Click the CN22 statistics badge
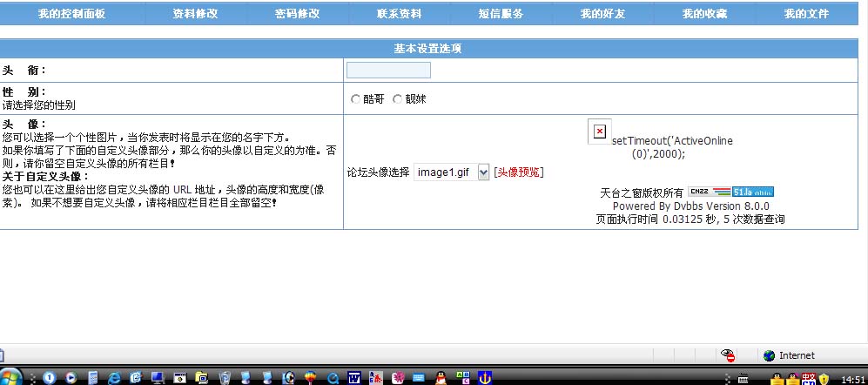 click(710, 192)
